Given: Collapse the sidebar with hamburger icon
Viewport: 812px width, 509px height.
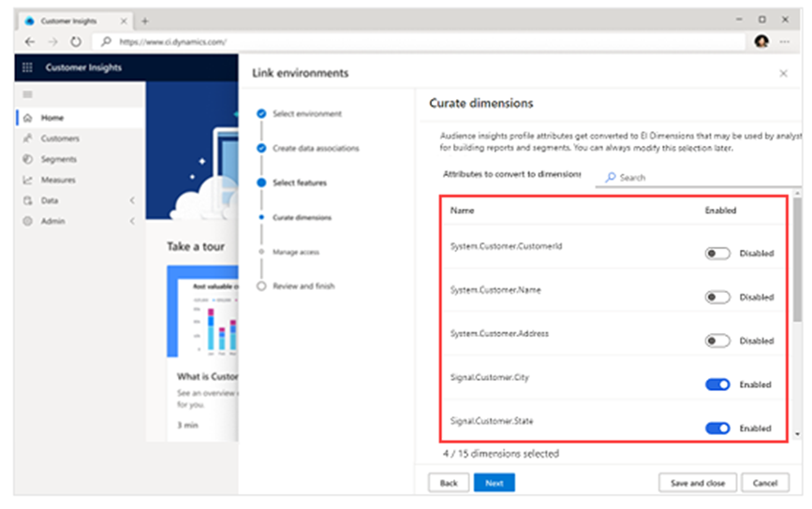Looking at the screenshot, I should point(27,95).
